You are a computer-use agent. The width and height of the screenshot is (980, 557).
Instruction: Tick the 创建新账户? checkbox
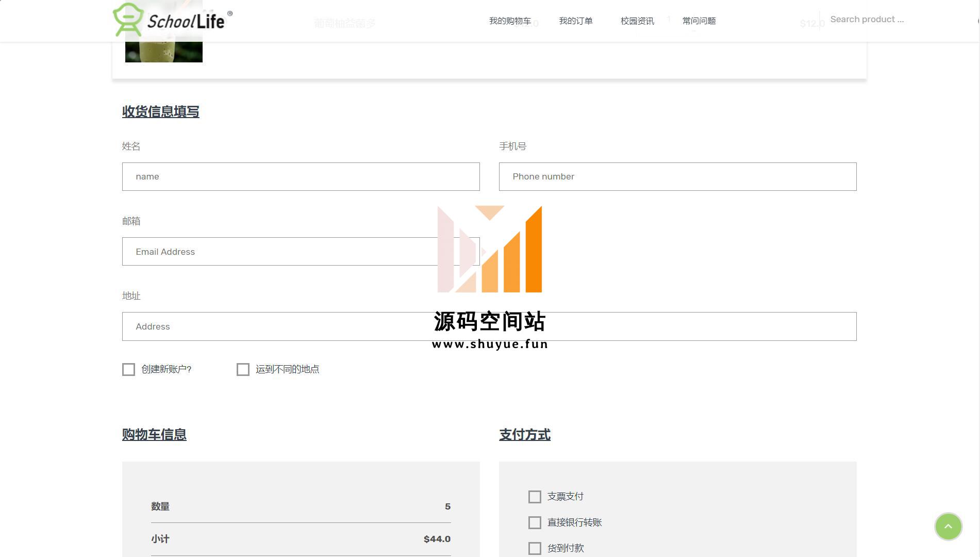pos(129,370)
